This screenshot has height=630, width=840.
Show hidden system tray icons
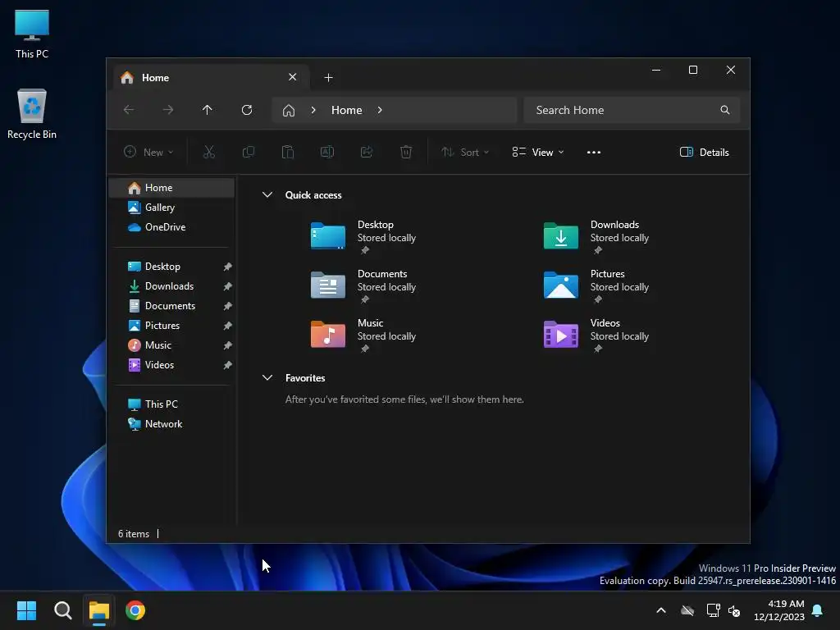click(x=661, y=610)
